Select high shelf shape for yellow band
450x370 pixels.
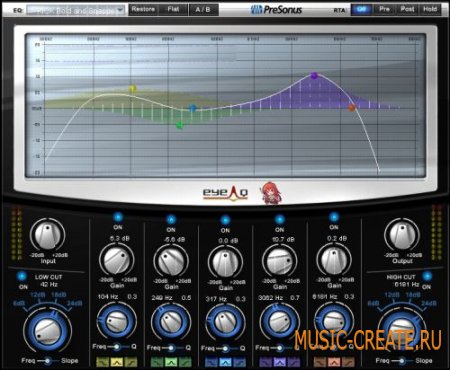pos(131,361)
